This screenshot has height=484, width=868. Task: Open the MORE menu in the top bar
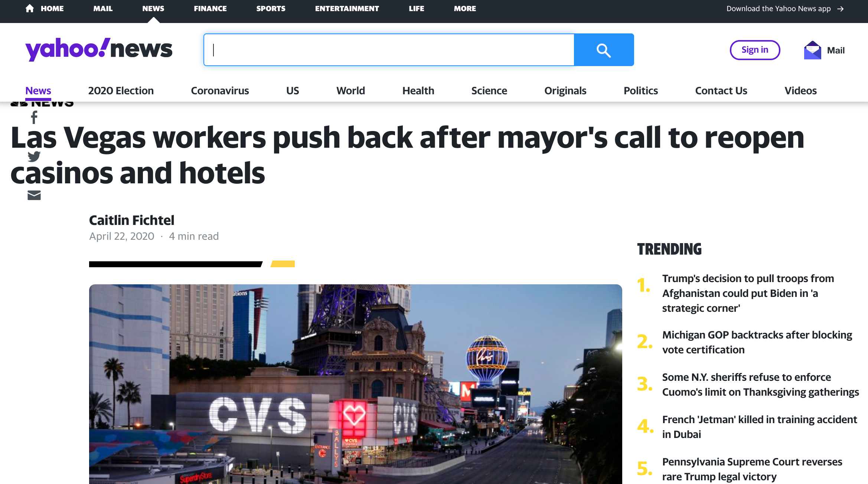[x=465, y=9]
